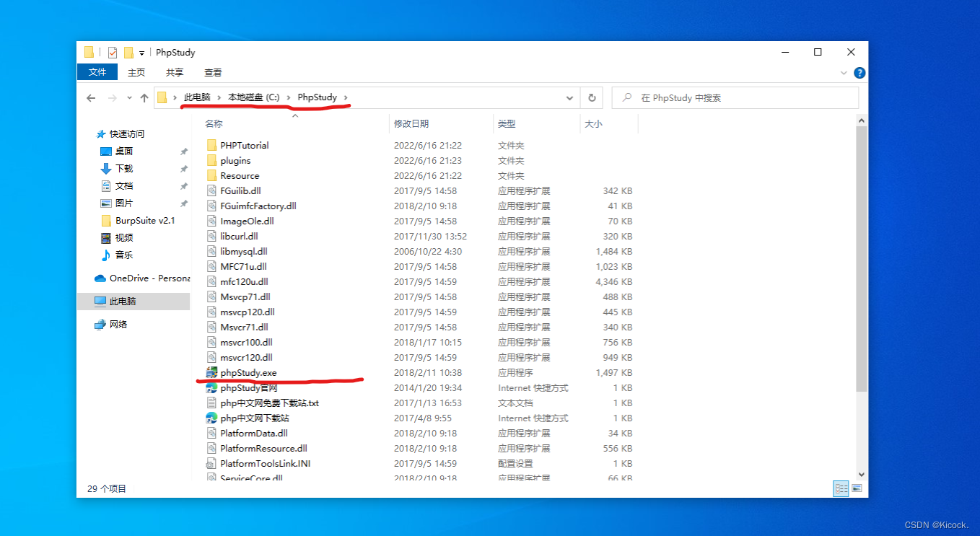Select the plugins folder icon

point(211,160)
